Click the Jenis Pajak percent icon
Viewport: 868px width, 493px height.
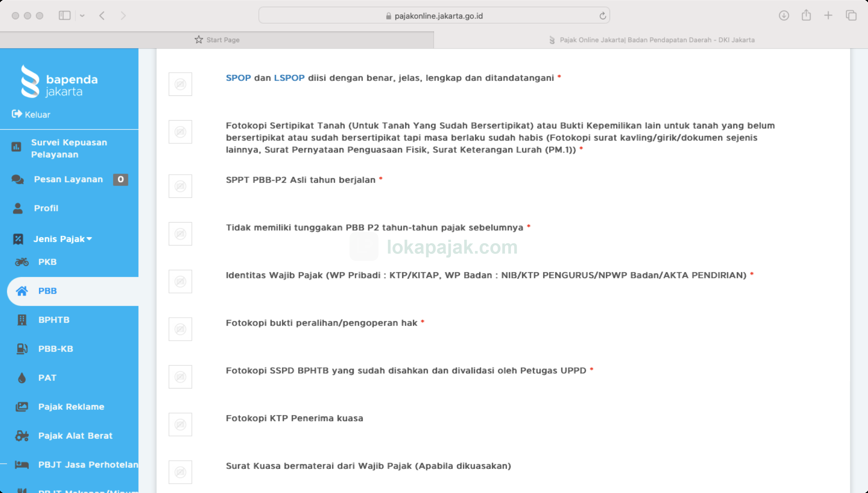(x=18, y=239)
